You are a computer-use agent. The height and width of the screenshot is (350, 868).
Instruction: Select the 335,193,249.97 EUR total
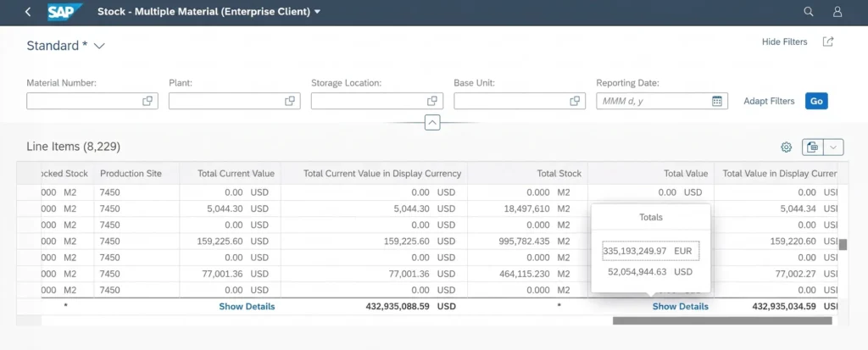click(650, 251)
